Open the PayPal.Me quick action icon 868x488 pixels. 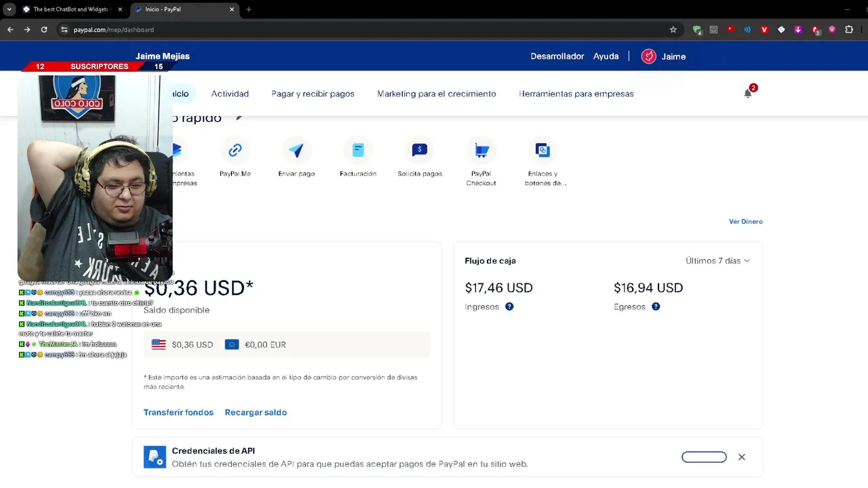235,150
